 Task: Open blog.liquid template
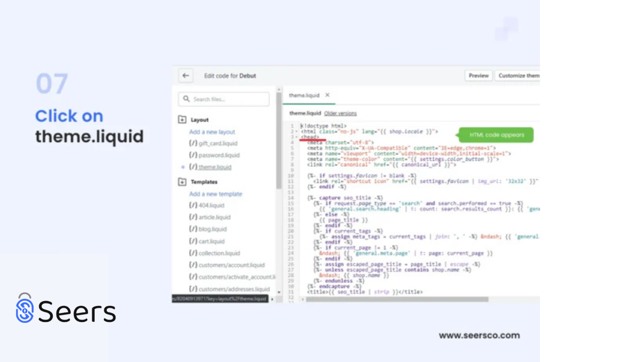coord(213,229)
